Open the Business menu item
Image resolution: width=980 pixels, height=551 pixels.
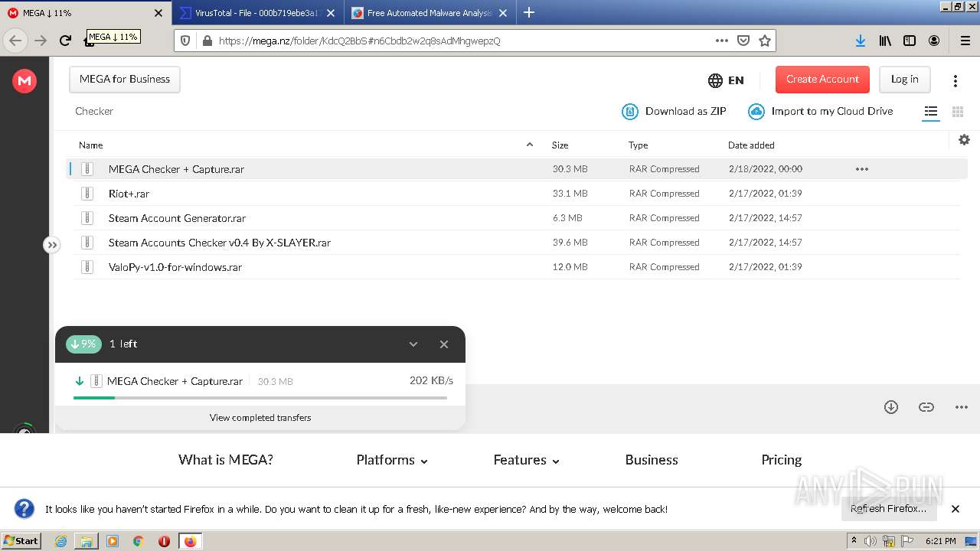click(x=652, y=460)
